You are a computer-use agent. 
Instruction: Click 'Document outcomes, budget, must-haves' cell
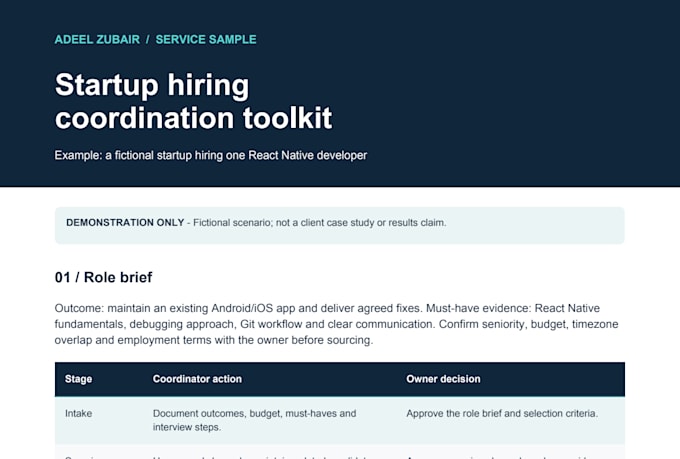click(x=255, y=420)
